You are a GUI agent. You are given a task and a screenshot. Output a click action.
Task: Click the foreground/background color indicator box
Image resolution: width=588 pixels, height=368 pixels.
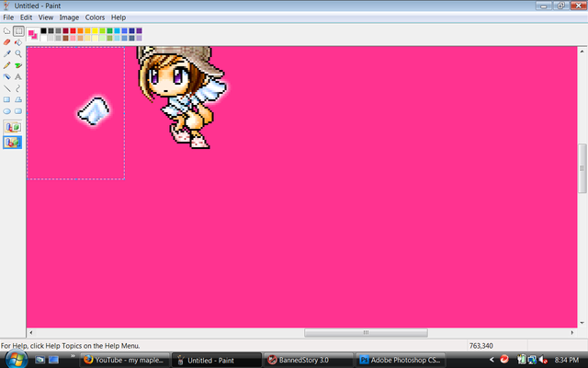tap(33, 35)
